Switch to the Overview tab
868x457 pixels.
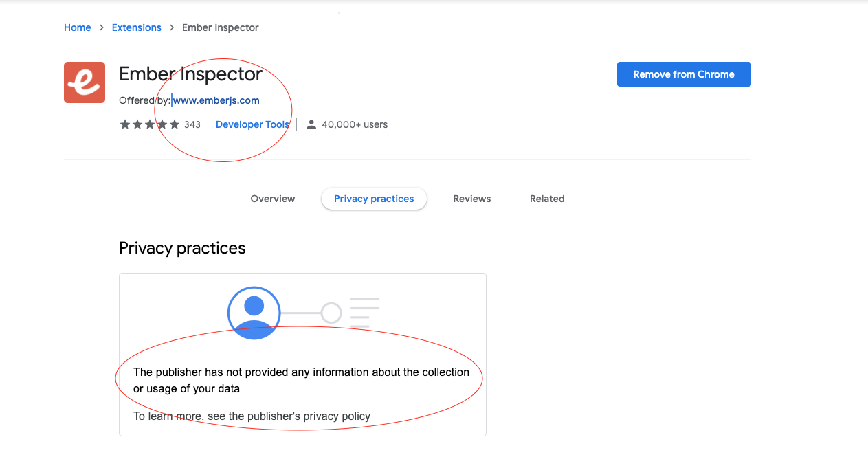click(x=272, y=199)
